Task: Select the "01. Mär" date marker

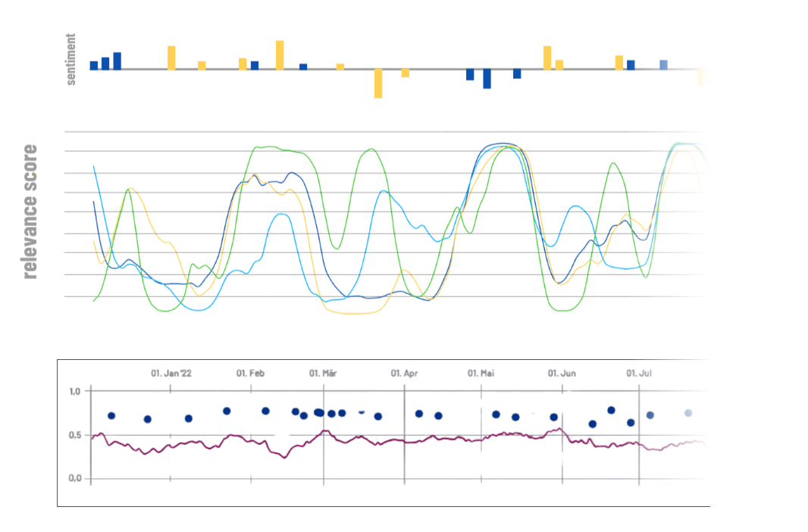Action: tap(323, 373)
